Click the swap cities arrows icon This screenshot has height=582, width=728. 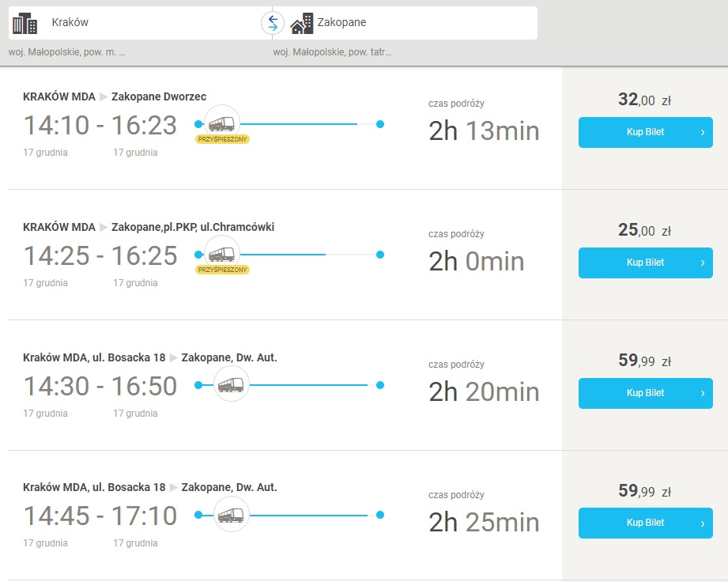272,21
